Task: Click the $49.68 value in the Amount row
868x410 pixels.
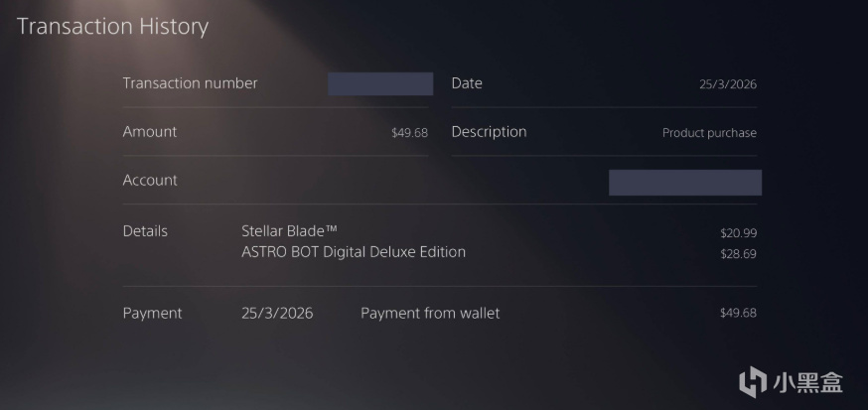Action: pyautogui.click(x=409, y=133)
